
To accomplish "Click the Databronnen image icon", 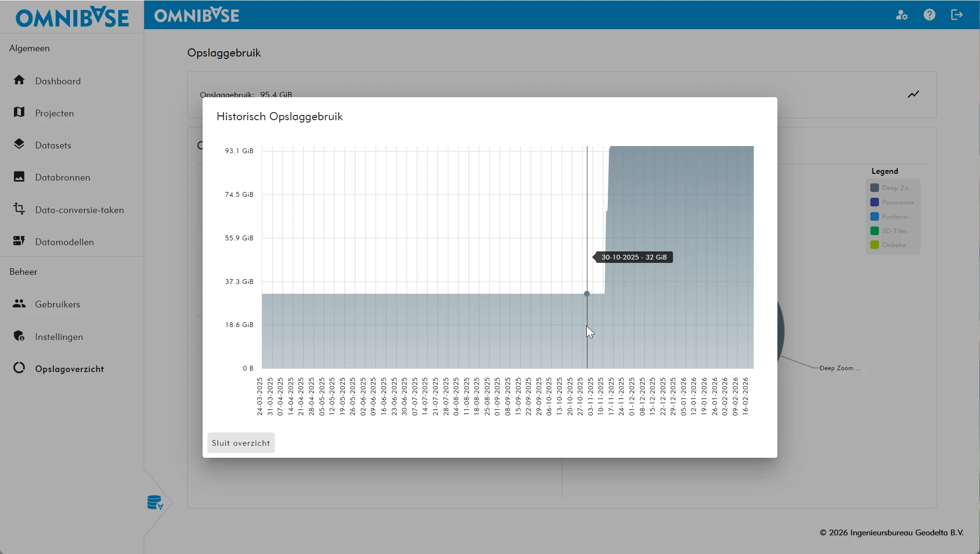I will click(x=19, y=177).
